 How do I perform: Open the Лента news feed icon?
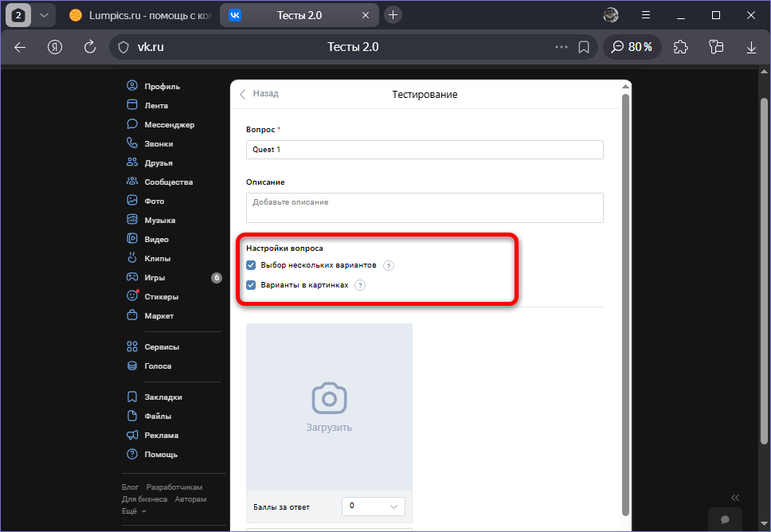[x=132, y=105]
